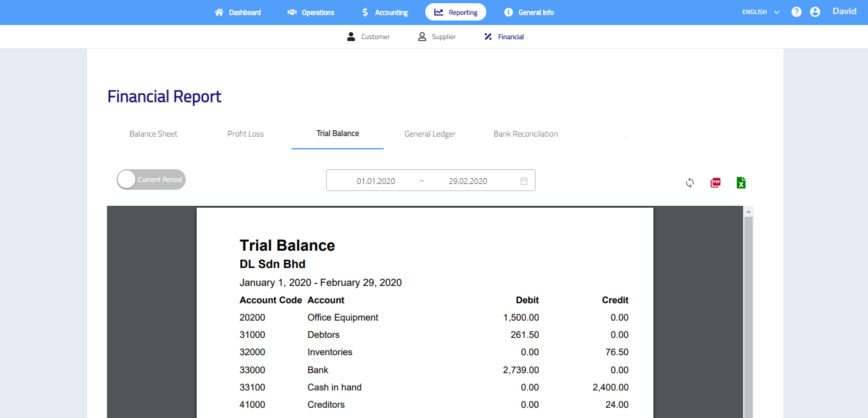Open David's user account menu
The height and width of the screenshot is (418, 868).
844,12
